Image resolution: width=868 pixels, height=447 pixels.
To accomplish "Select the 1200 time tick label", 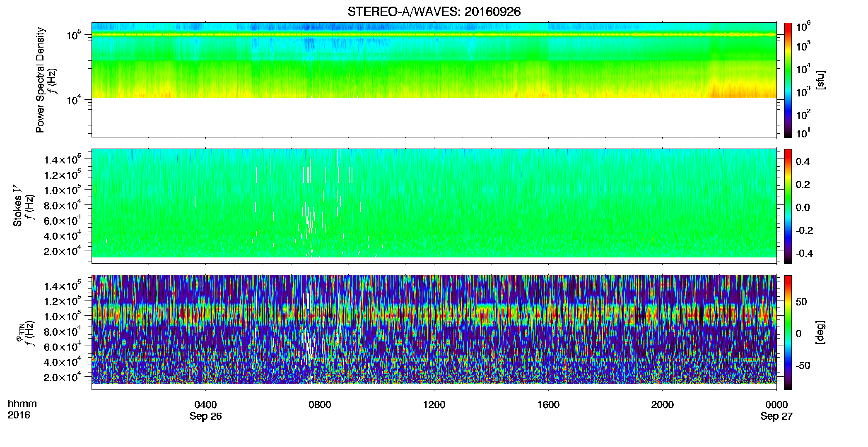I will pos(434,405).
